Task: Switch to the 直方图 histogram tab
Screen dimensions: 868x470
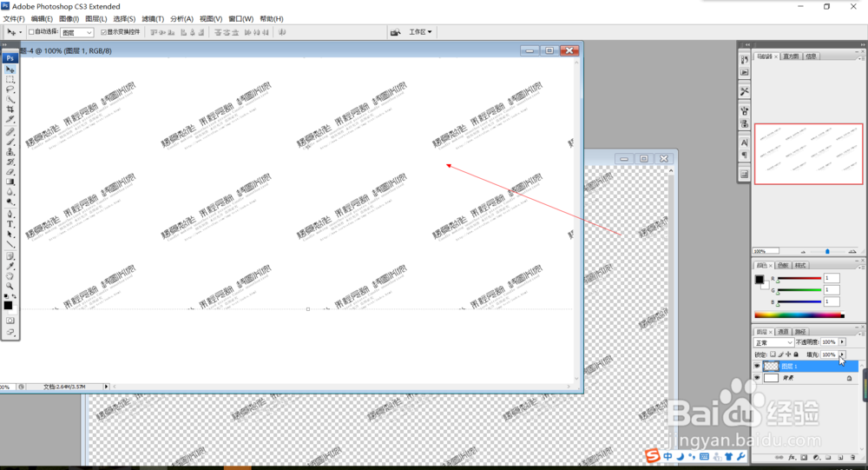Action: click(791, 56)
